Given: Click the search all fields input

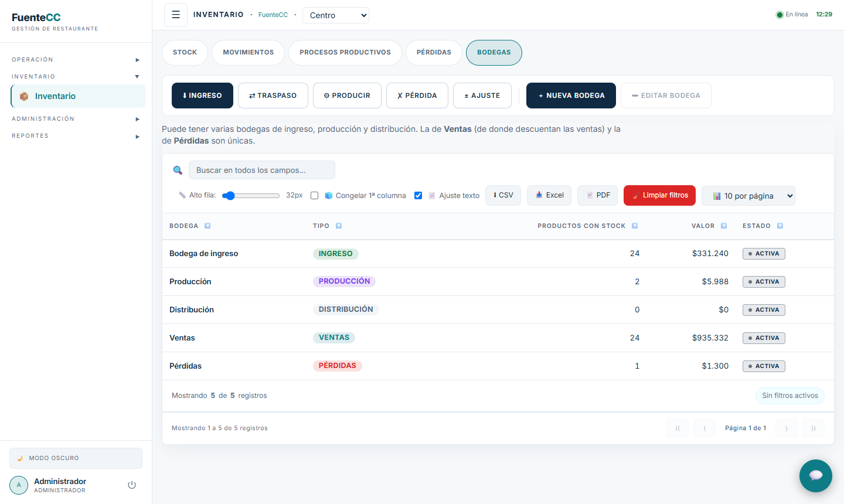Looking at the screenshot, I should tap(262, 170).
